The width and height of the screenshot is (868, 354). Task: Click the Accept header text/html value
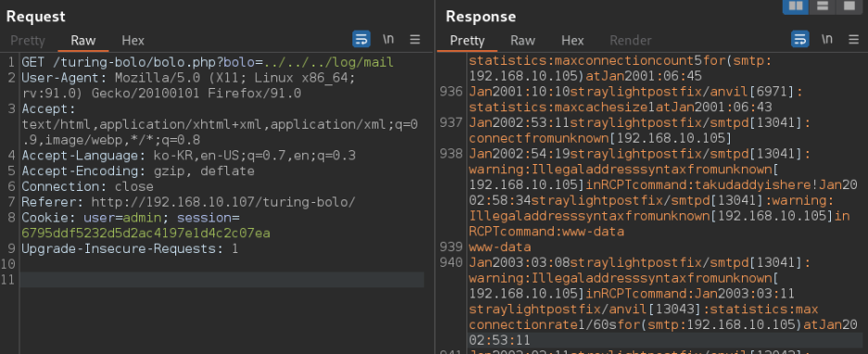[220, 133]
